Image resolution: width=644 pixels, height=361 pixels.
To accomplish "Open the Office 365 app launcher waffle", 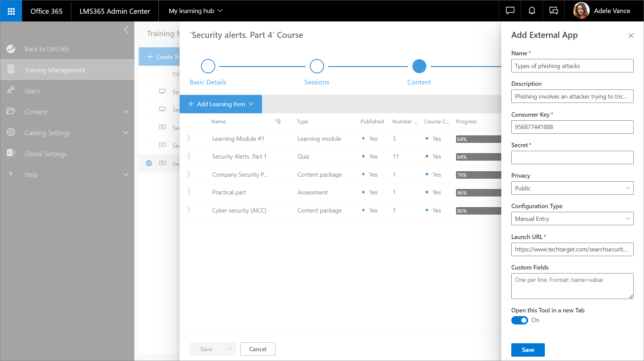I will point(11,11).
